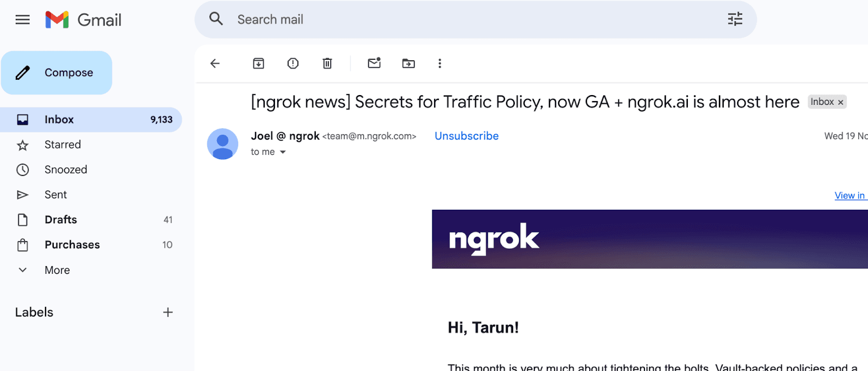This screenshot has width=868, height=371.
Task: Expand the More sidebar section
Action: point(91,270)
